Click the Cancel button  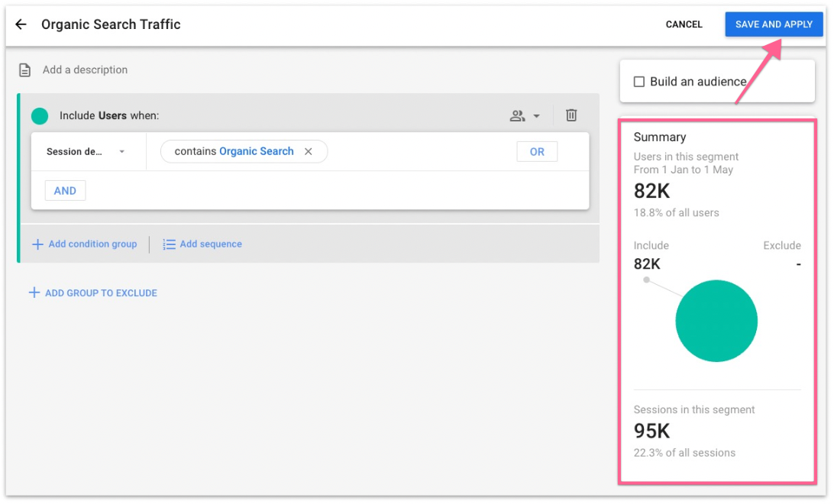pyautogui.click(x=684, y=24)
